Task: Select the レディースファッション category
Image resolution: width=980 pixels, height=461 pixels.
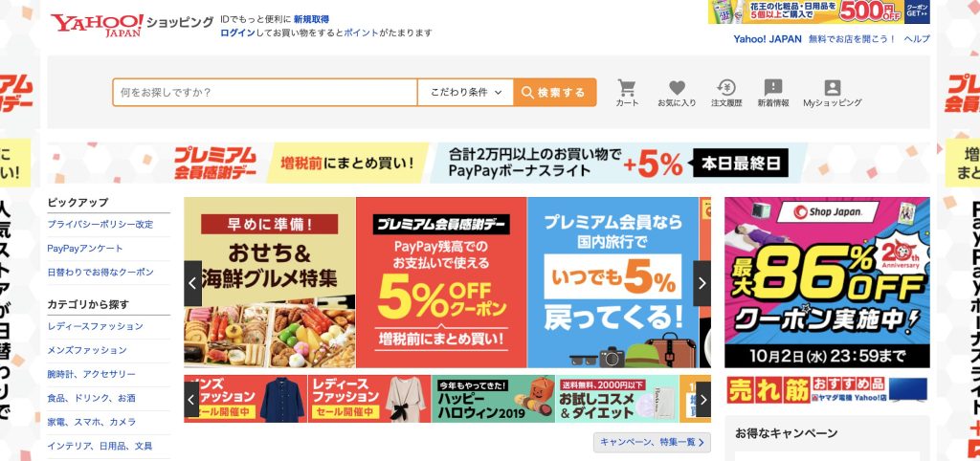Action: point(95,326)
